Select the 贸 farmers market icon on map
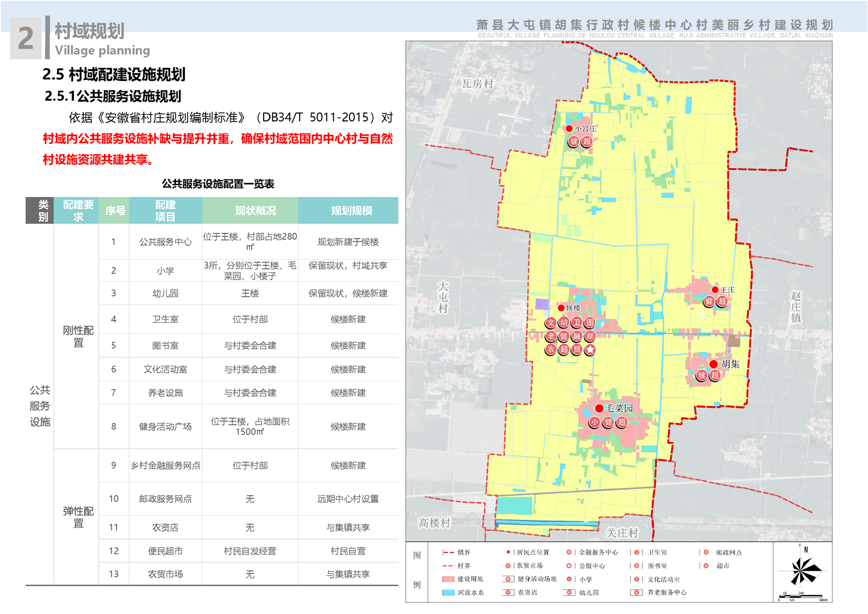The image size is (868, 614). coord(577,349)
